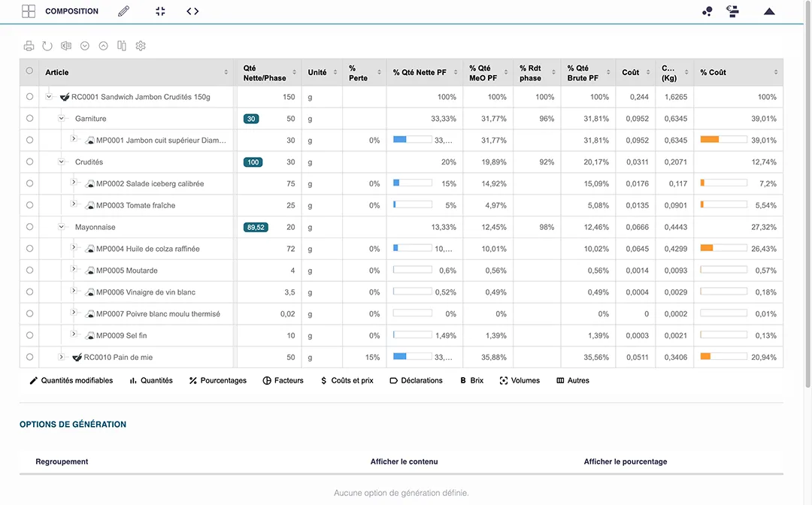
Task: Refresh the composition table
Action: (x=47, y=46)
